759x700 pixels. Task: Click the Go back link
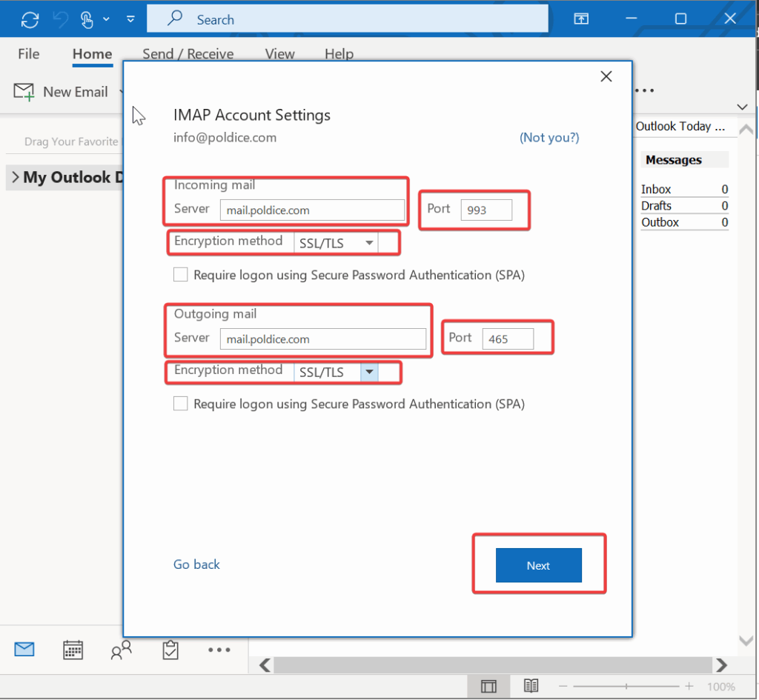point(196,564)
